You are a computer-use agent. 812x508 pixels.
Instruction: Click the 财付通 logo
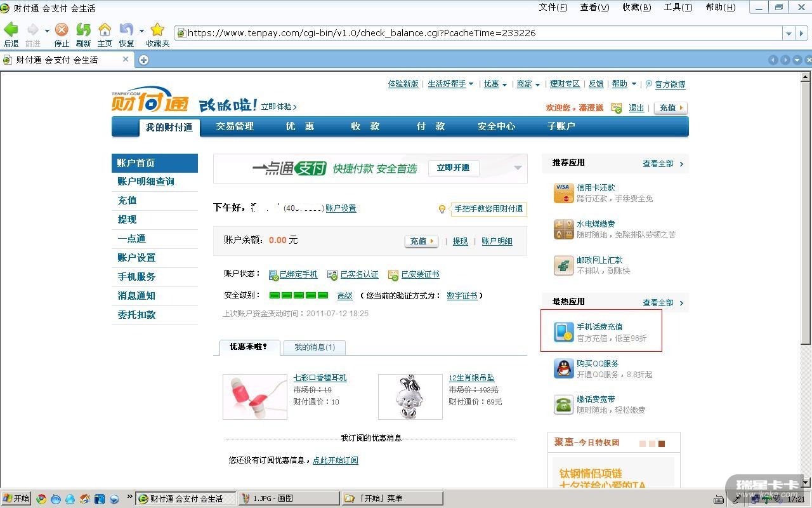click(x=150, y=100)
